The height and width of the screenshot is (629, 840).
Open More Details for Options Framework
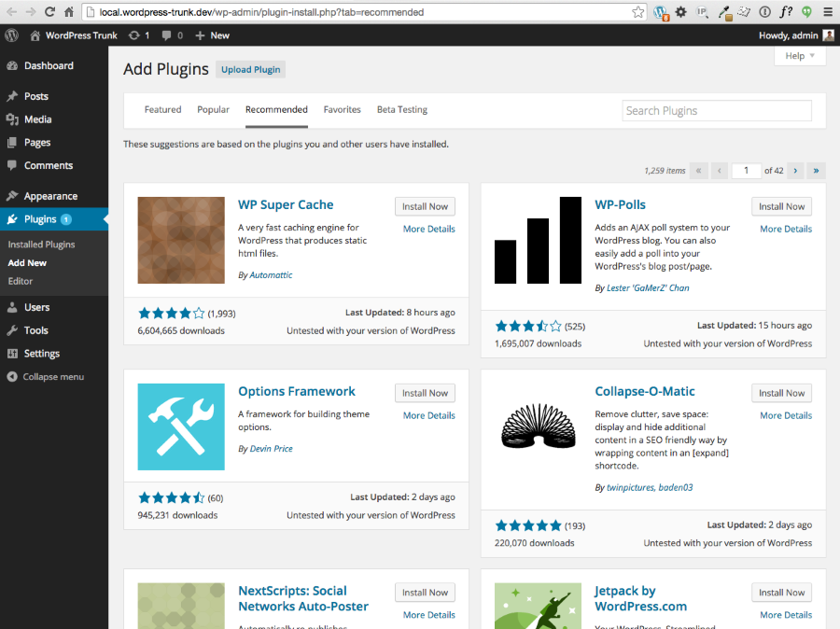429,416
